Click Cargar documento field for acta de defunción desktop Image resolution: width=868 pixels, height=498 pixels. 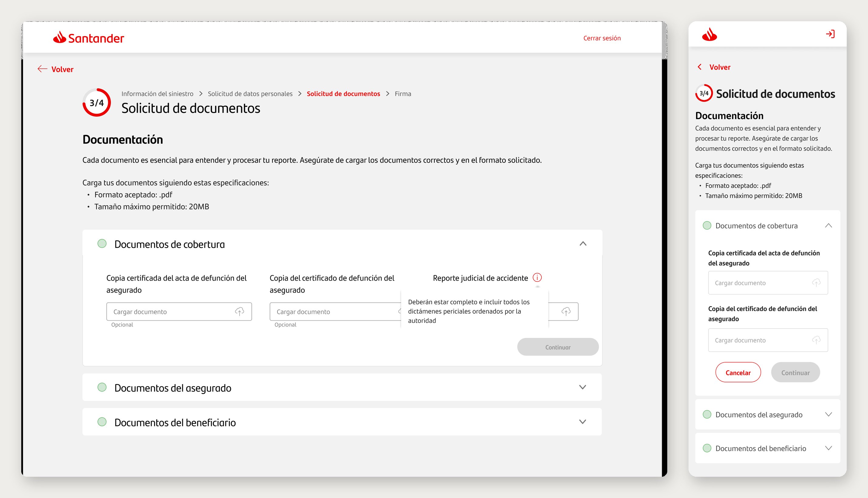179,311
